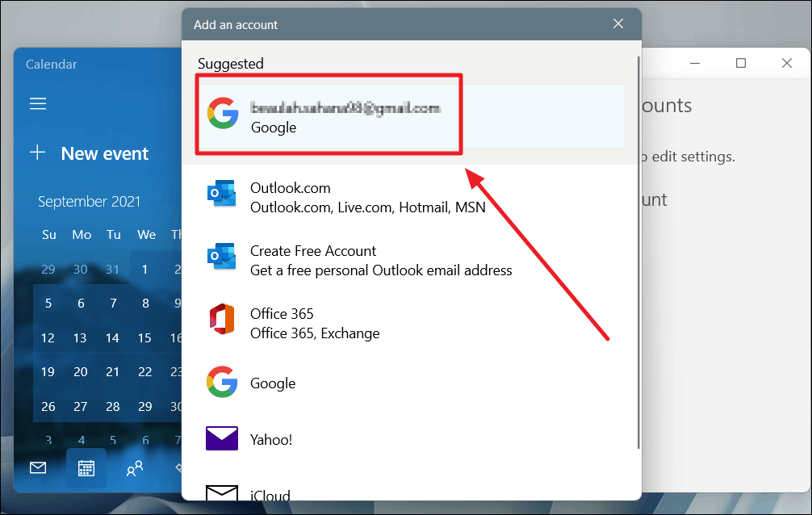Viewport: 812px width, 515px height.
Task: Open the hamburger navigation menu
Action: pos(37,103)
